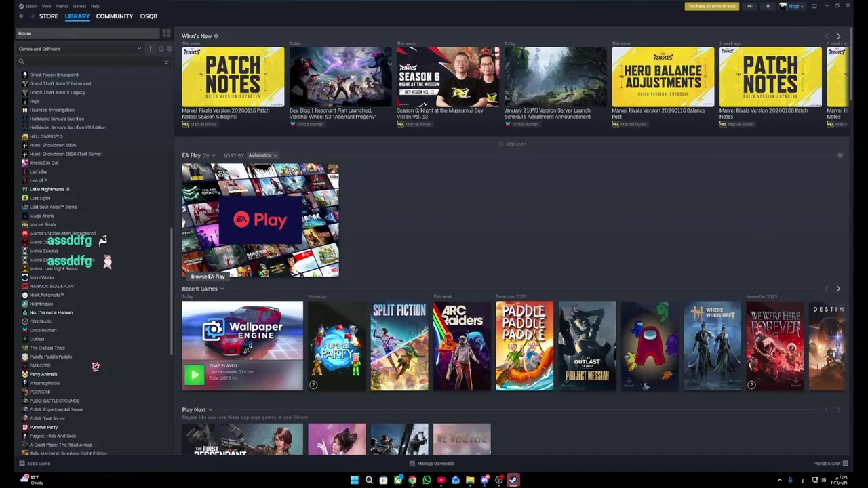This screenshot has width=868, height=488.
Task: Open Google Chrome from taskbar
Action: (412, 480)
